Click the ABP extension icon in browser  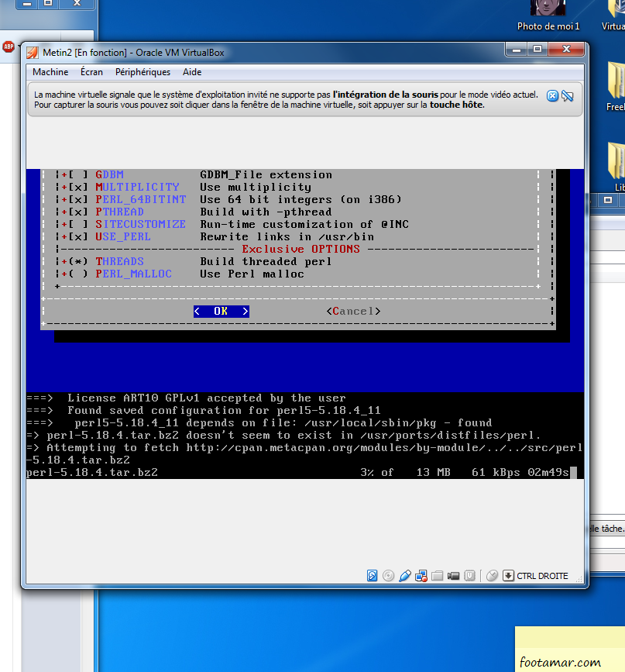(9, 47)
